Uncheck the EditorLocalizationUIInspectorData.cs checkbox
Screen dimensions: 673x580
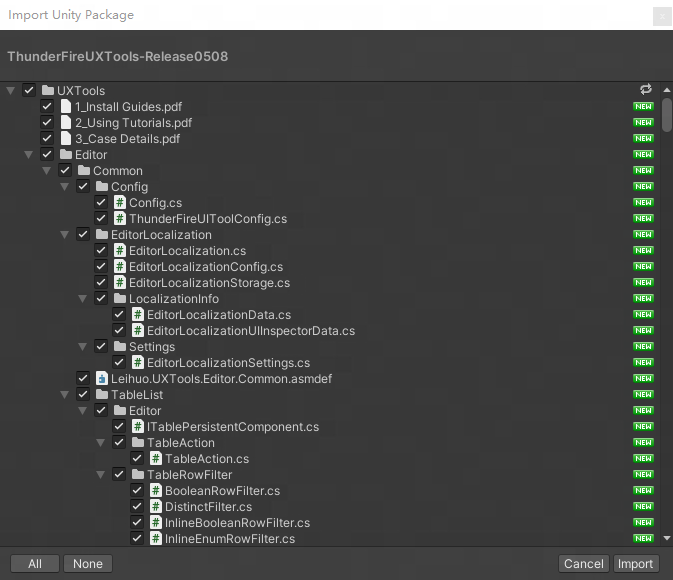119,331
